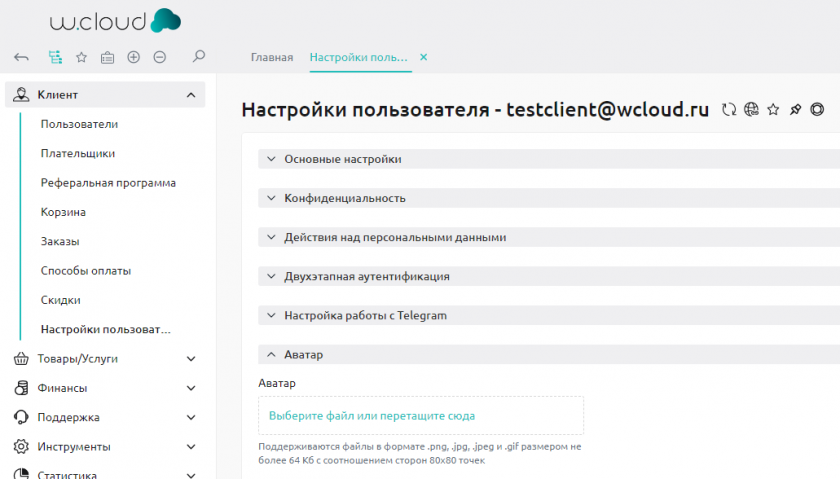
Task: Refresh the user settings page
Action: point(729,110)
